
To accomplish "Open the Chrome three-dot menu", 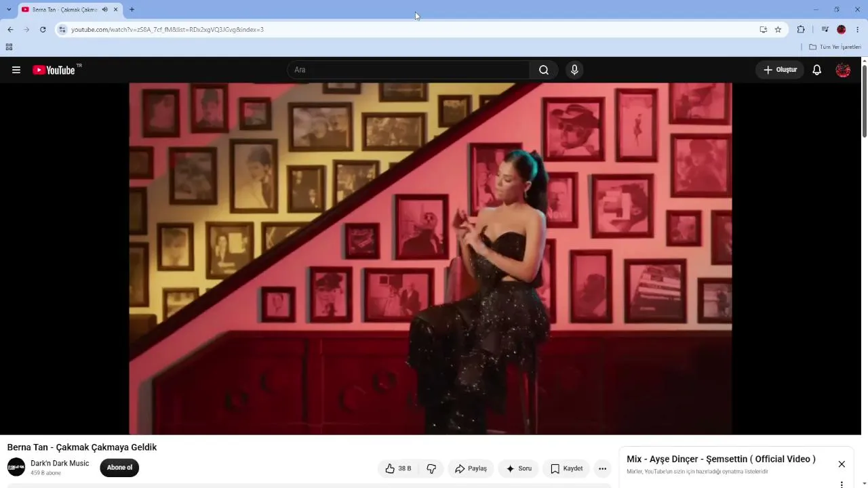I will click(858, 29).
